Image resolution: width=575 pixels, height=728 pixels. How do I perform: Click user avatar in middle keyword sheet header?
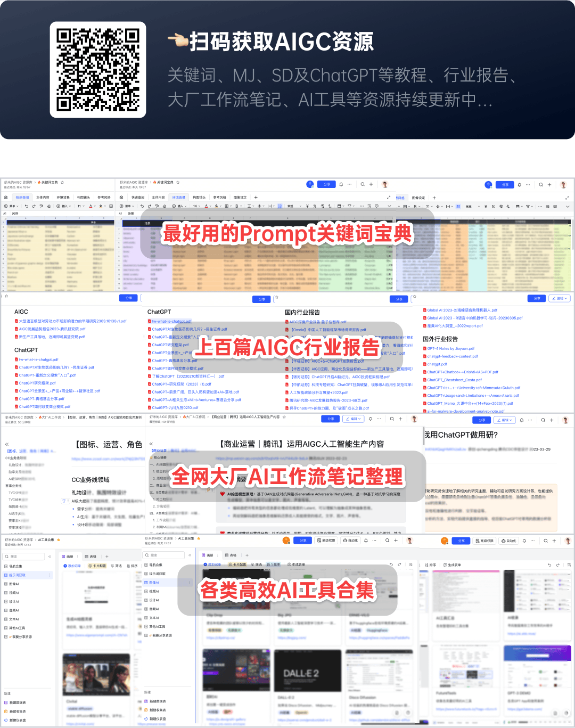pos(385,184)
